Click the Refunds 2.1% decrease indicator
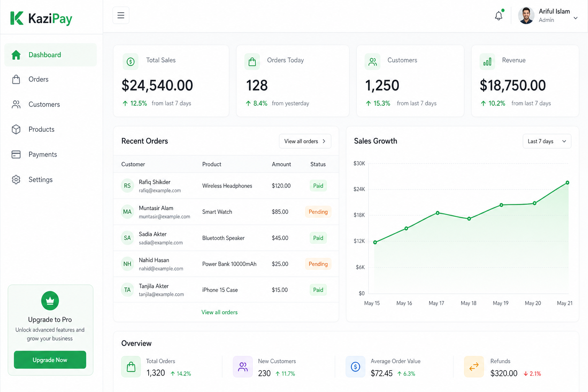 [x=532, y=374]
